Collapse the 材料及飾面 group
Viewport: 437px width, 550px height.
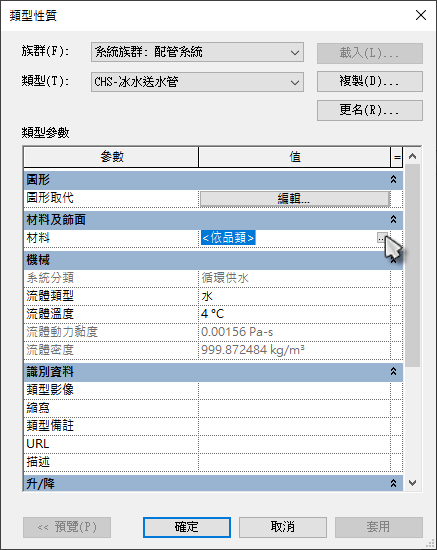point(394,220)
